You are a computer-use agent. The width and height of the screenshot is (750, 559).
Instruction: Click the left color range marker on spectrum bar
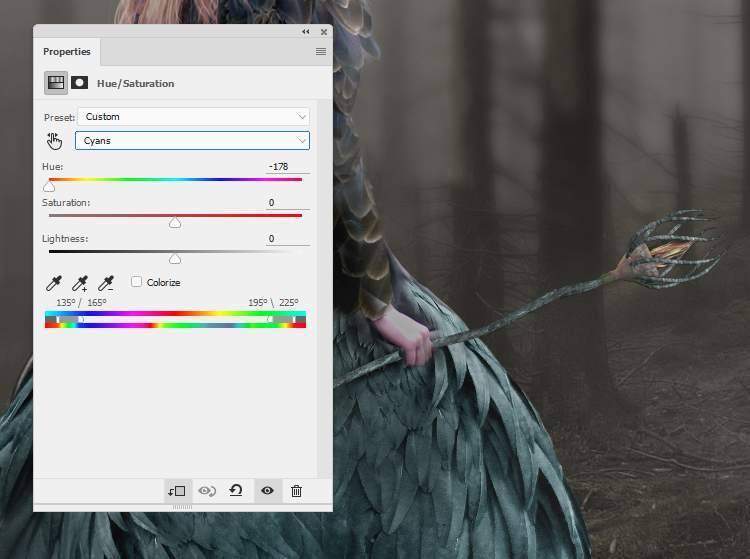[69, 319]
